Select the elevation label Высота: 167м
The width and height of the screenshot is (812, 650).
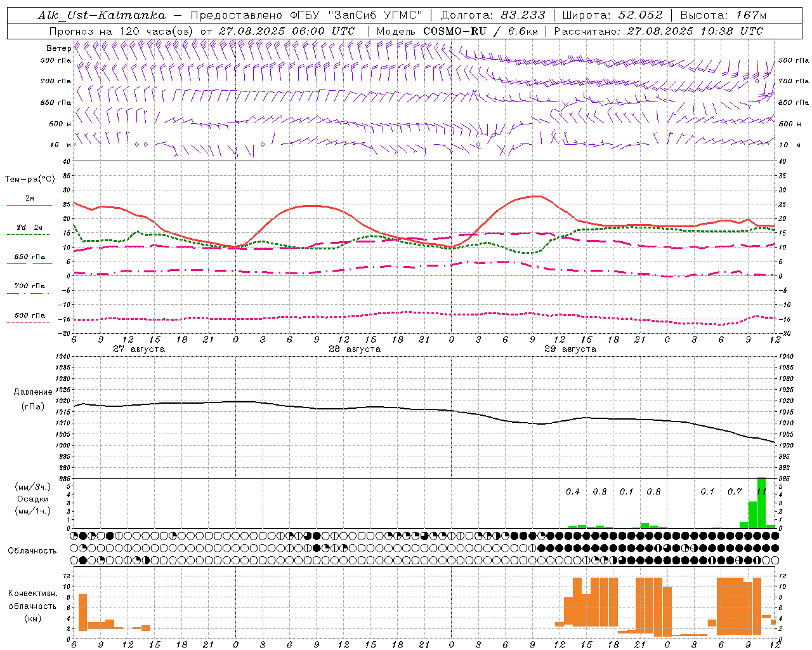(x=723, y=15)
